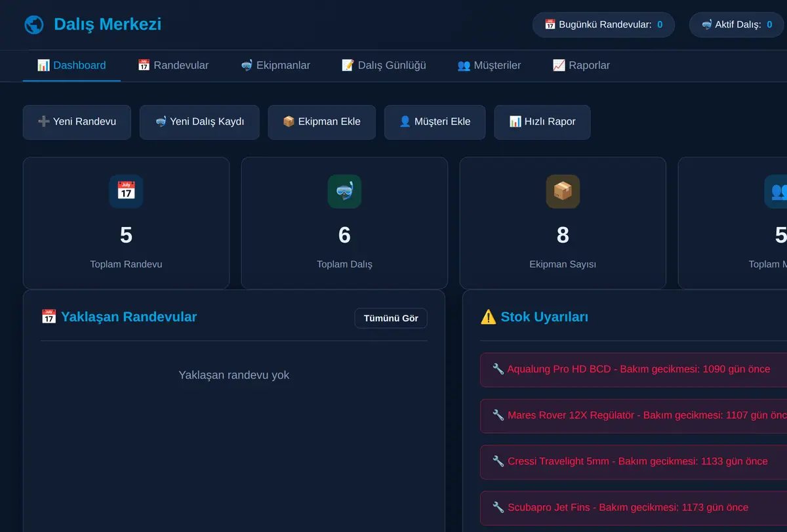Click the wrench icon on Mares Rover 12X alert

click(x=498, y=415)
